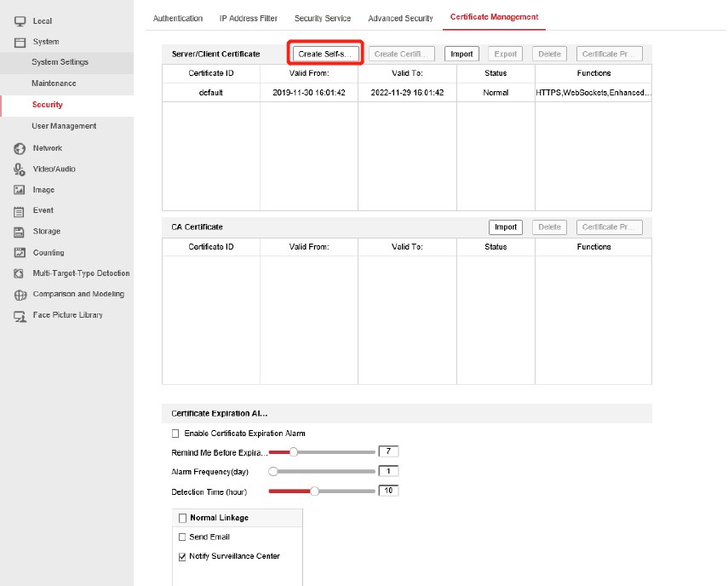Switch to the IP Address Filter tab
Screen dimensions: 728x586
click(249, 18)
